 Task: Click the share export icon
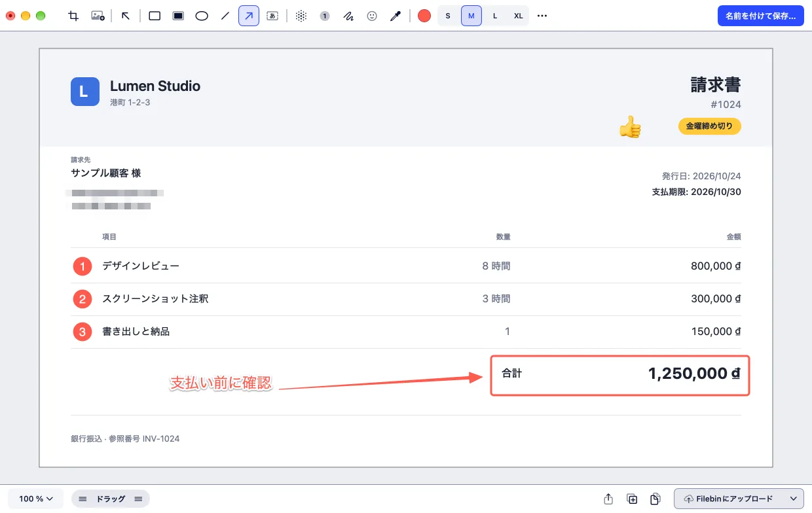click(608, 499)
